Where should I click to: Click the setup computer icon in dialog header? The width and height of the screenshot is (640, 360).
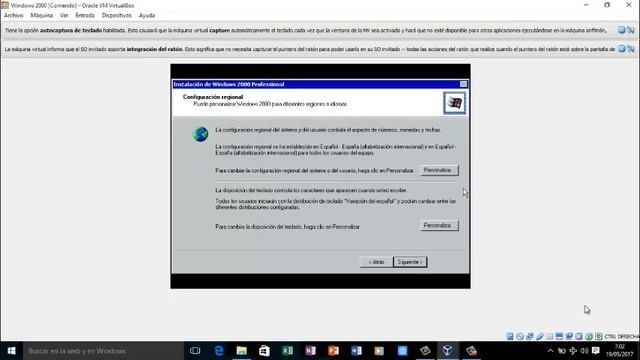454,102
